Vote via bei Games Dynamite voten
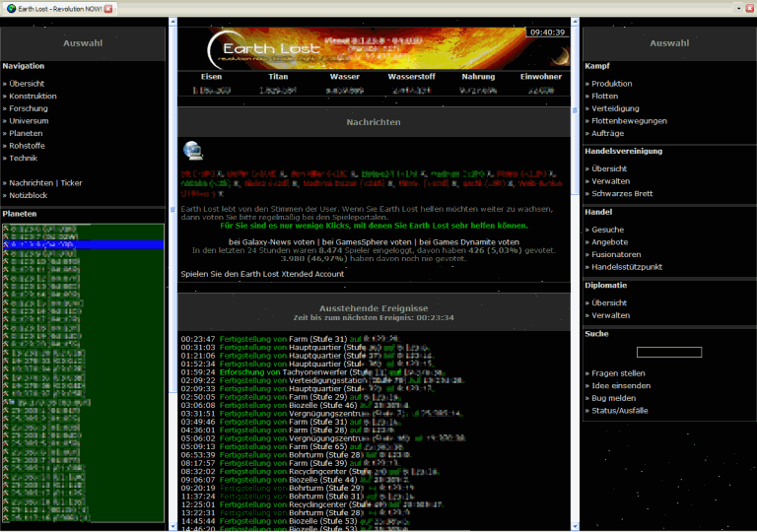757x532 pixels. coord(469,242)
